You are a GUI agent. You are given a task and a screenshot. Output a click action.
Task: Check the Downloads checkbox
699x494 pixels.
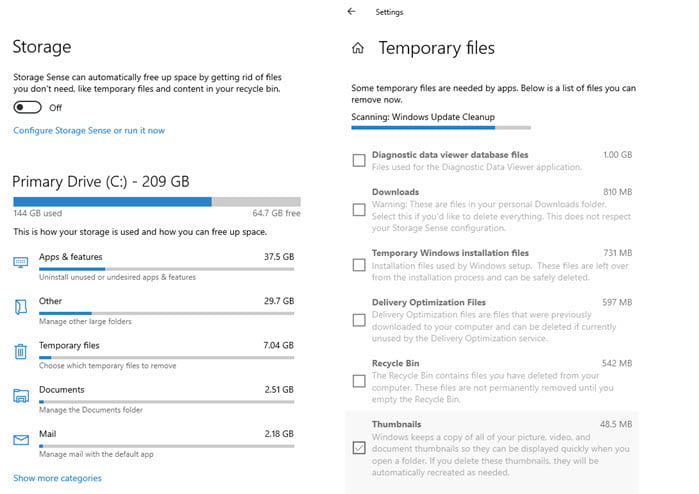359,210
